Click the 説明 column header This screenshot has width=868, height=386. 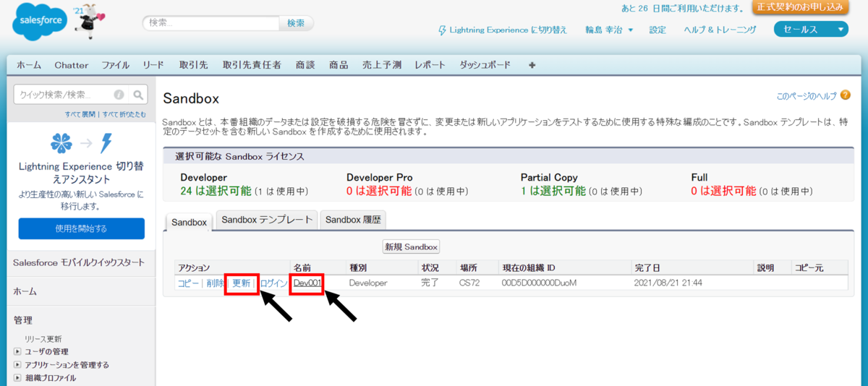point(765,267)
